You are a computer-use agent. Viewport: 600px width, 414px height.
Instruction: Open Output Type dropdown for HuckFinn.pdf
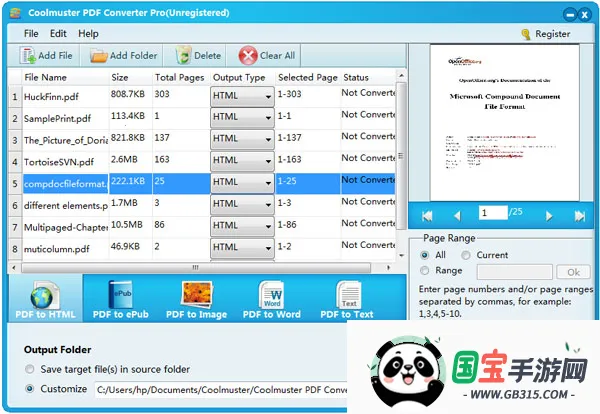tap(268, 96)
